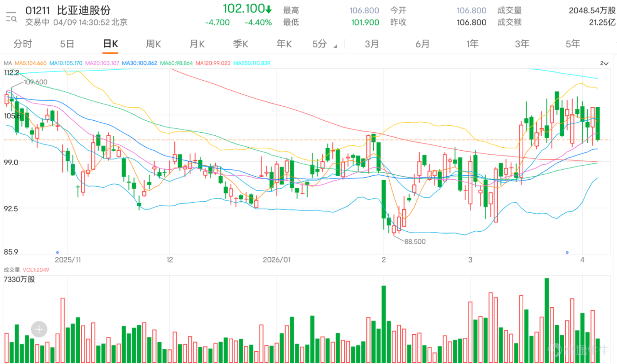Select the 季K tab

click(x=241, y=44)
